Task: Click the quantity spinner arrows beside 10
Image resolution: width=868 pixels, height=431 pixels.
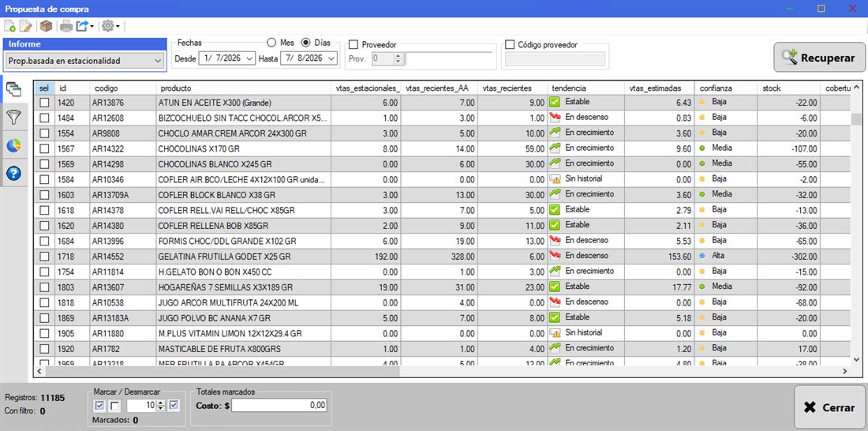Action: 161,406
